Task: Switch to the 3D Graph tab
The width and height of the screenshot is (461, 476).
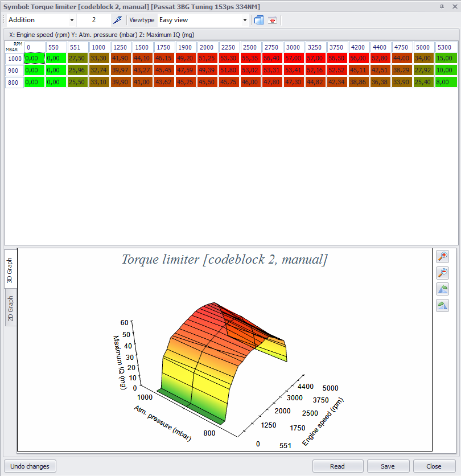Action: (10, 270)
